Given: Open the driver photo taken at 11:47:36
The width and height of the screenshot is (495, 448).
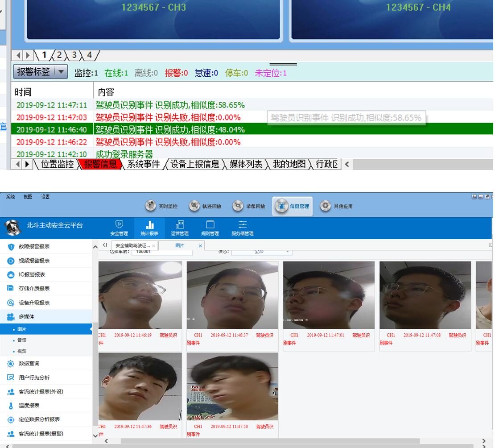Looking at the screenshot, I should 140,386.
